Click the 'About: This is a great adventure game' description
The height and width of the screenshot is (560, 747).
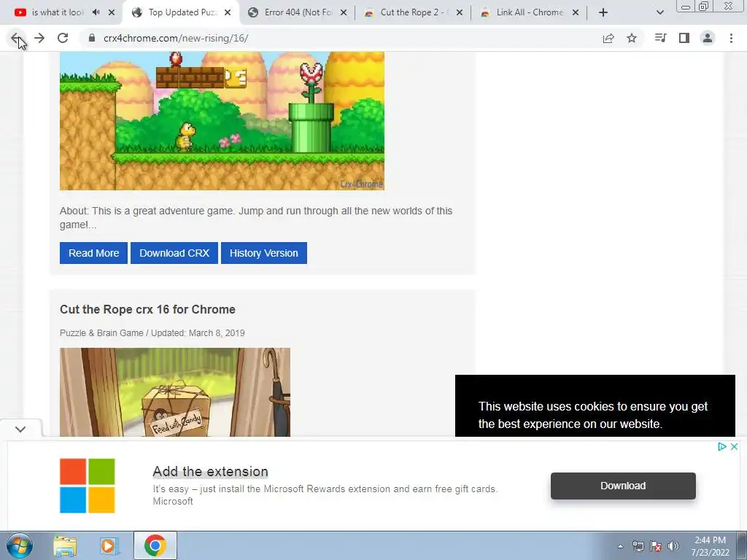pyautogui.click(x=256, y=217)
